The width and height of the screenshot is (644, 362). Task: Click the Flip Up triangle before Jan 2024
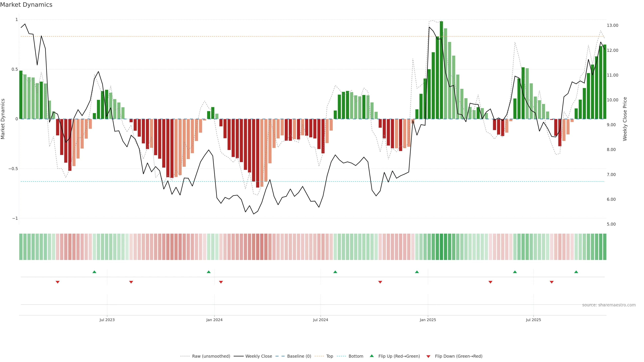pyautogui.click(x=209, y=272)
